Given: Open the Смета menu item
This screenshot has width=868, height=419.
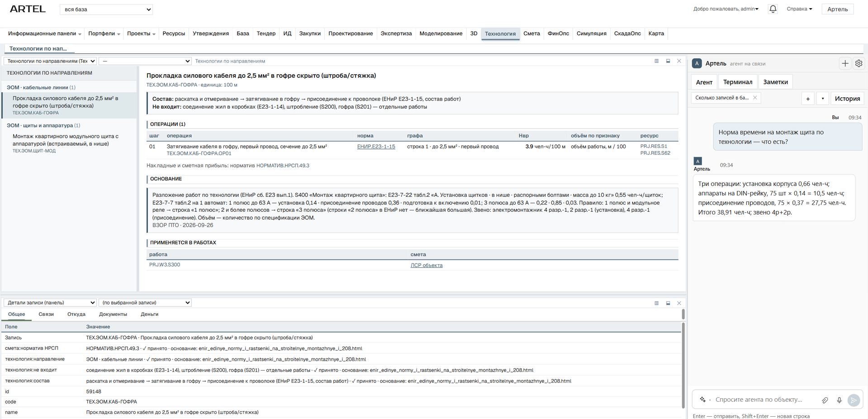Looking at the screenshot, I should click(x=531, y=33).
